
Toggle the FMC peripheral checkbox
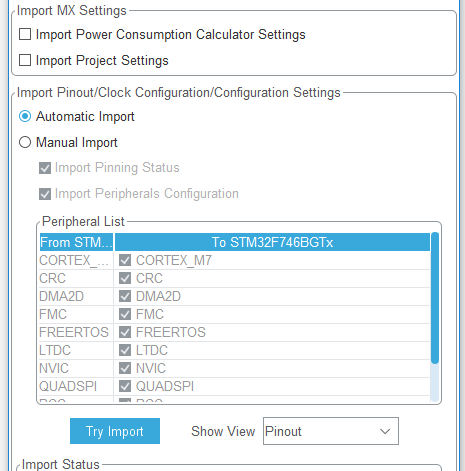[125, 314]
